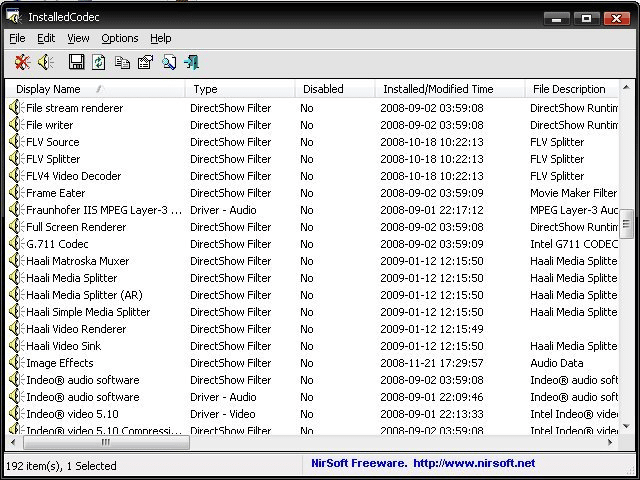Screen dimensions: 640x480
Task: Click the speaker icon beside Indeo® video 5.10
Action: [x=16, y=414]
